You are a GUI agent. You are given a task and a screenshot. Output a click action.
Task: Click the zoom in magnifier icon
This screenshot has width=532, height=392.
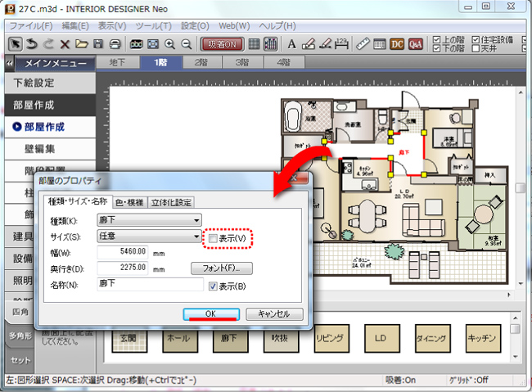click(170, 43)
